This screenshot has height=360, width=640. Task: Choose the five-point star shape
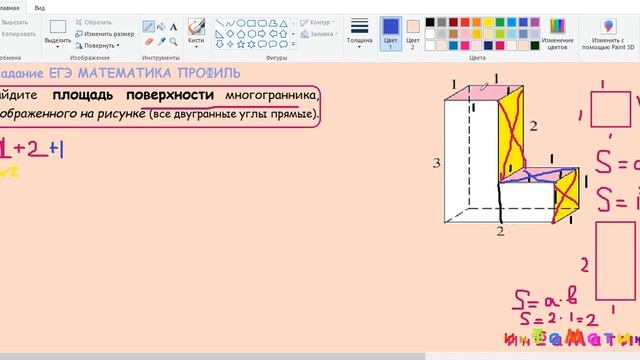[241, 44]
